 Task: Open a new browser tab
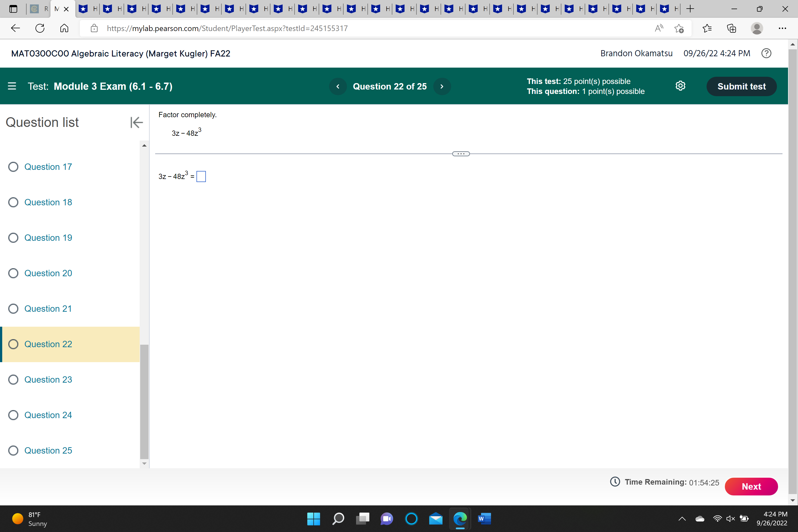coord(690,9)
